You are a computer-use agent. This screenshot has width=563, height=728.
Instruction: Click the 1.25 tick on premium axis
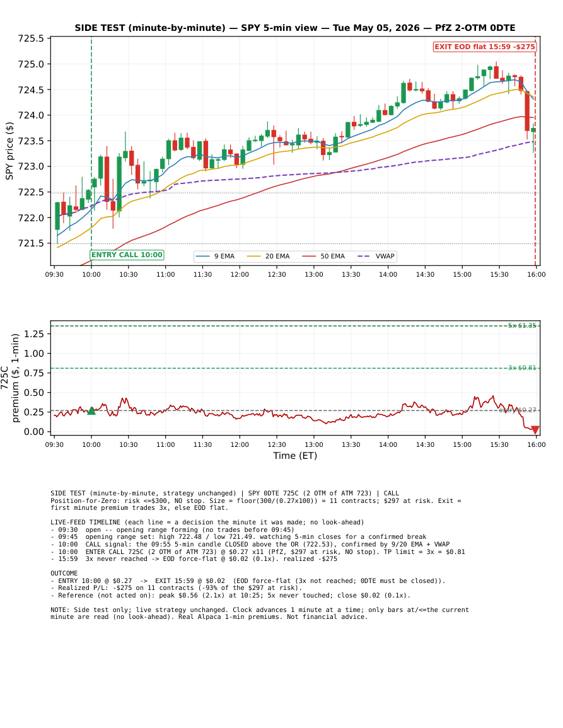pos(34,334)
